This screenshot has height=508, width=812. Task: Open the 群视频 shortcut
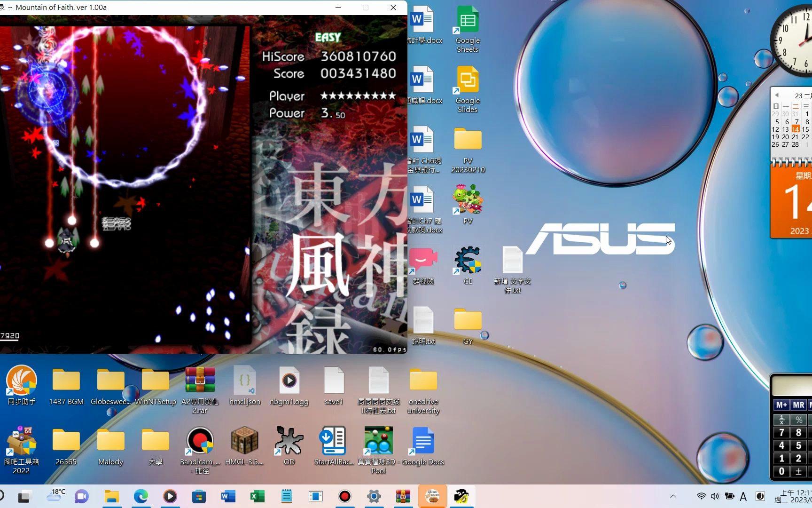[x=423, y=264]
